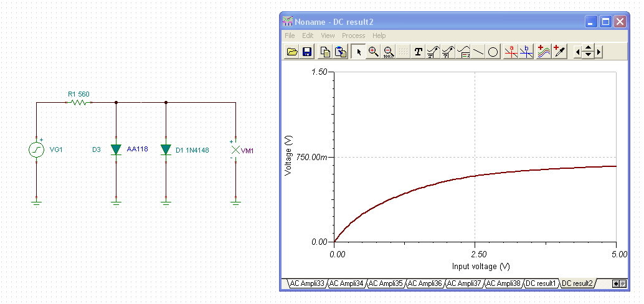Select the 1N4148 diode D1 symbol
This screenshot has height=304, width=644.
166,150
